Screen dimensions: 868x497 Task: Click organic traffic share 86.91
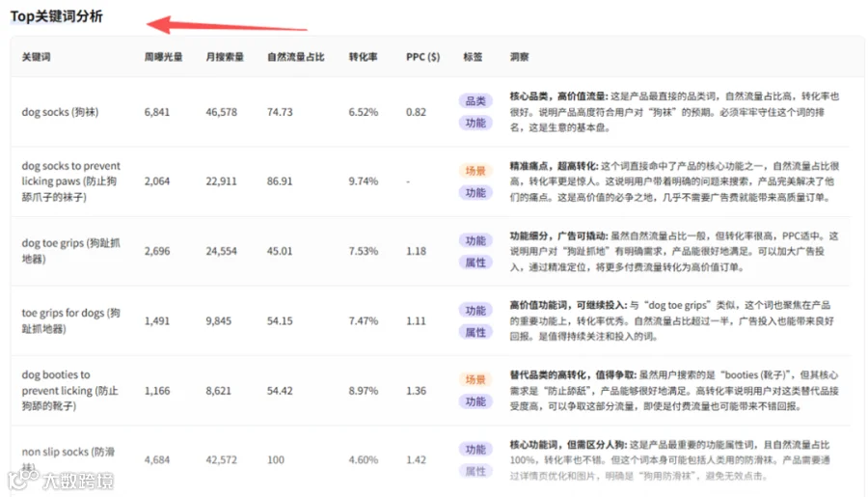[x=280, y=181]
